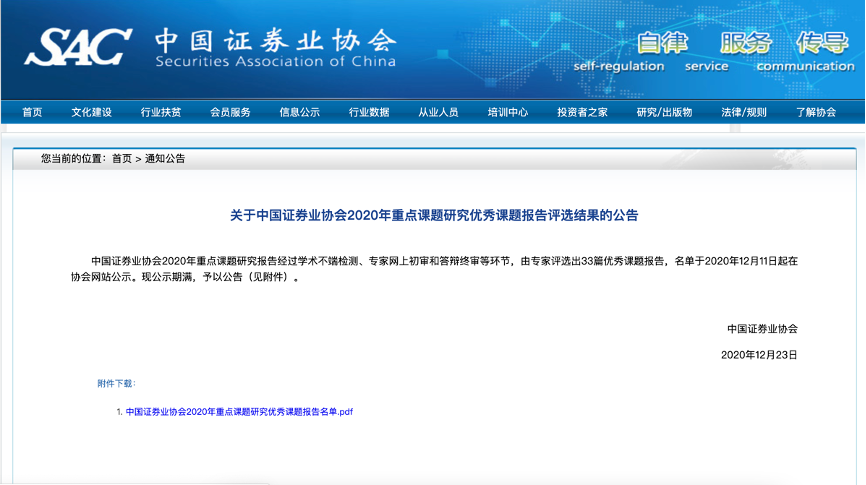Click Securities Association of China header text
Image resolution: width=866 pixels, height=485 pixels.
[x=276, y=61]
